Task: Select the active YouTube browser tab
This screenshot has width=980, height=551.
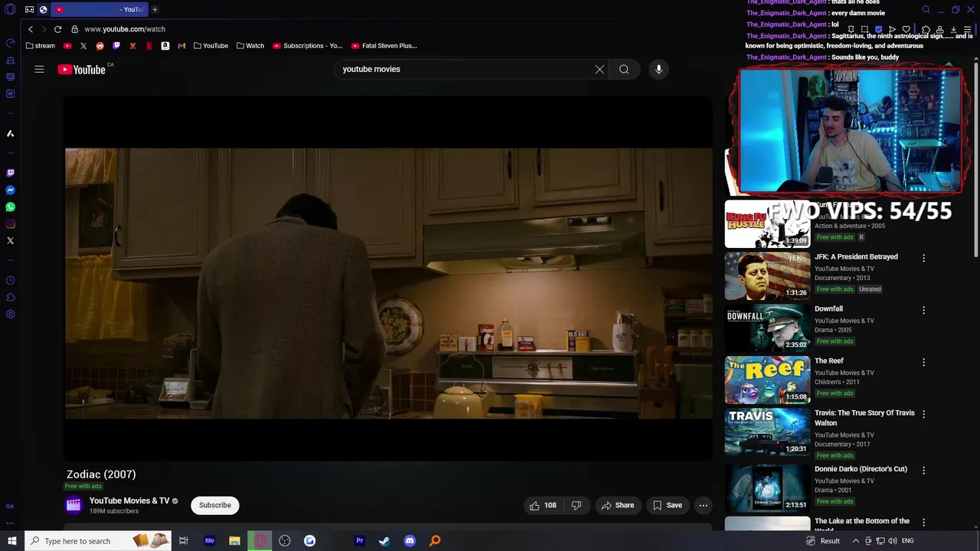Action: (100, 9)
